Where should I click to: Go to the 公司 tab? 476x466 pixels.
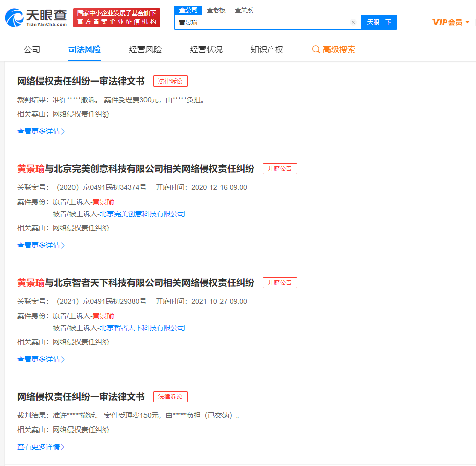click(32, 50)
